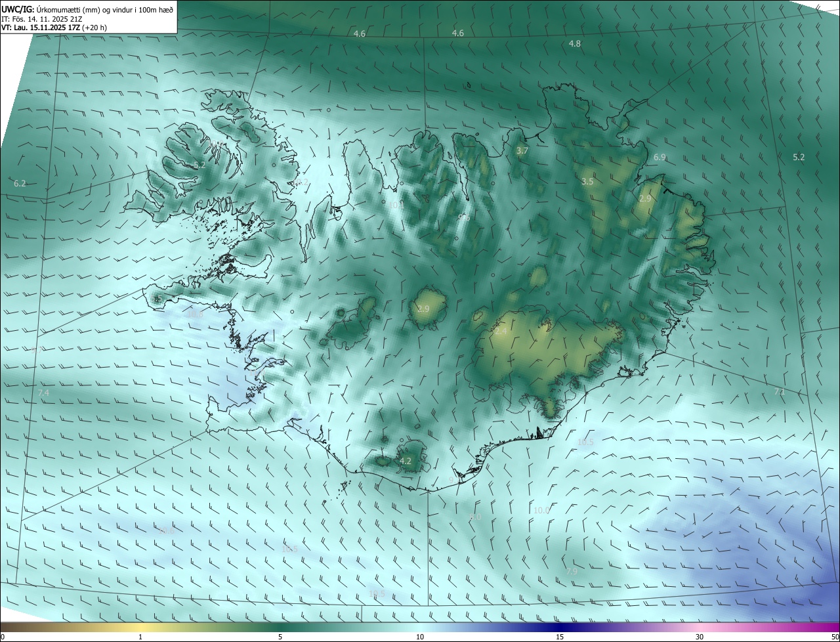Click the legend tick label 0
840x642 pixels.
coord(3,637)
